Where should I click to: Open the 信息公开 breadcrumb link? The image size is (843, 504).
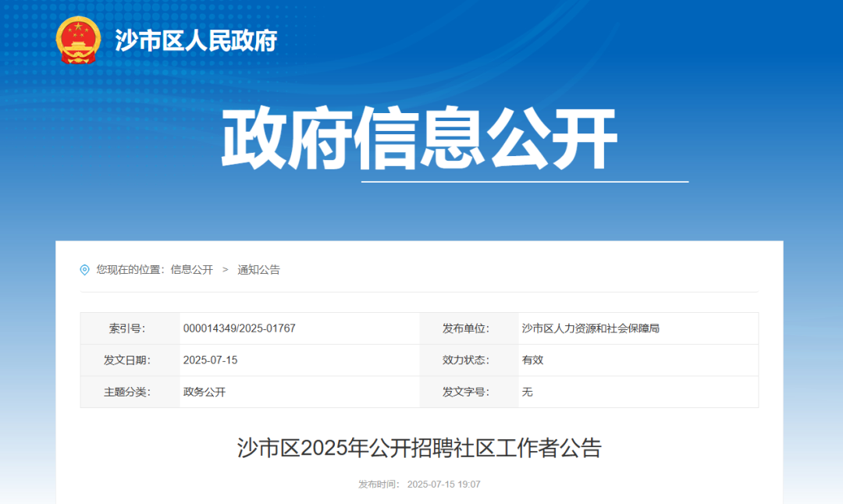click(192, 270)
